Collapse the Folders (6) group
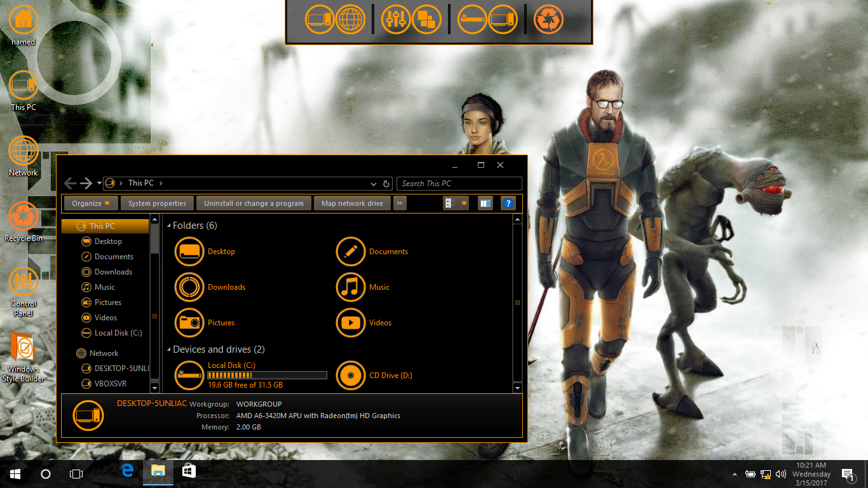 click(169, 226)
